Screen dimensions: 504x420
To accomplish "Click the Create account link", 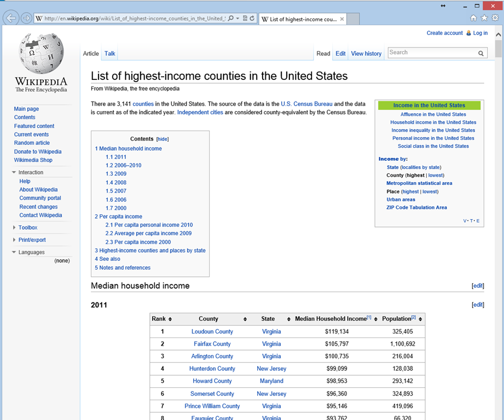I will [x=444, y=33].
